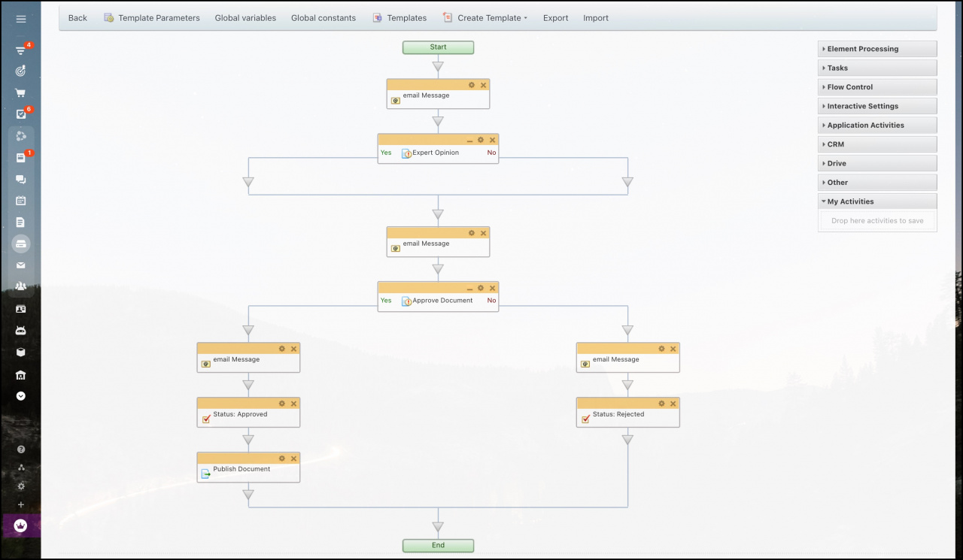
Task: Open settings gear of Expert Opinion block
Action: 481,140
